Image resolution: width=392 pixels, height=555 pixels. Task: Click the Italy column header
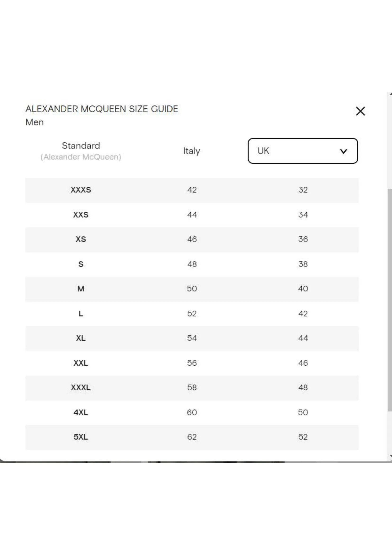192,151
